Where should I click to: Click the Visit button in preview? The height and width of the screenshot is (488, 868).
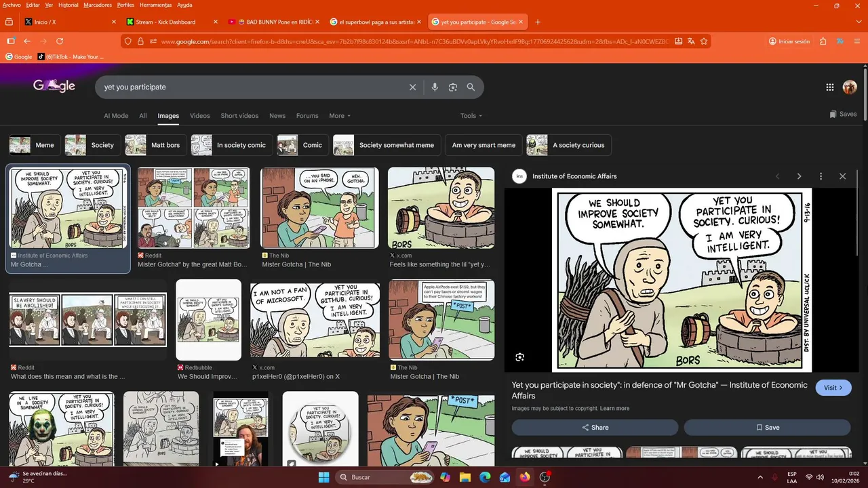click(x=833, y=388)
